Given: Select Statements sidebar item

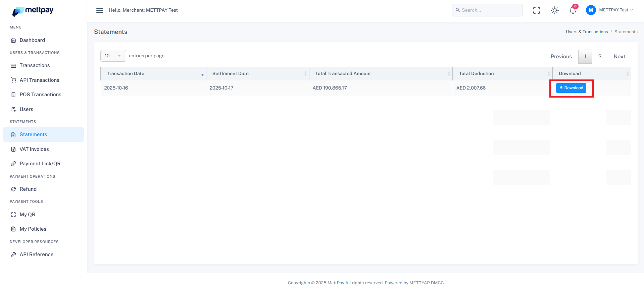Looking at the screenshot, I should tap(44, 134).
